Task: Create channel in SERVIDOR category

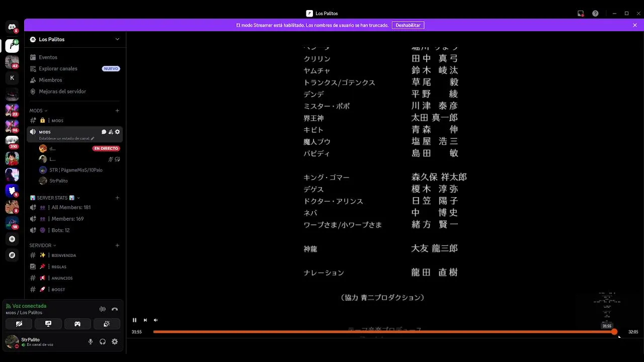Action: (x=117, y=245)
